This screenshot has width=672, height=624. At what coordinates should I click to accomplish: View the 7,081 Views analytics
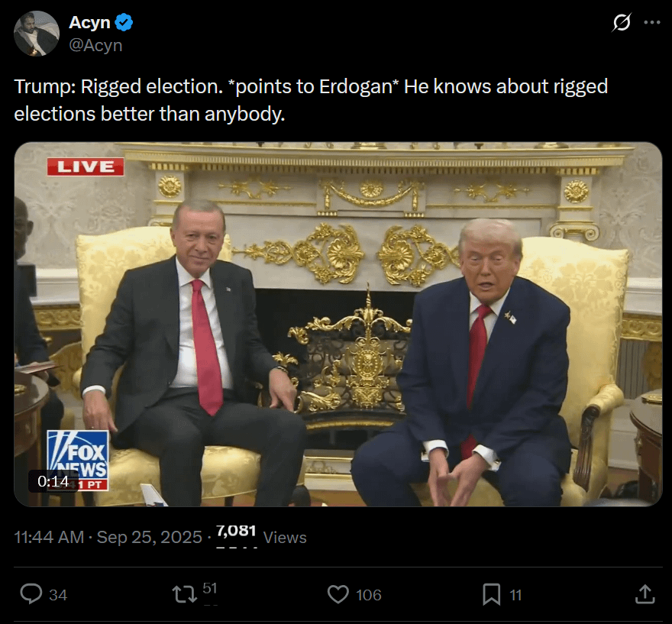coord(261,535)
